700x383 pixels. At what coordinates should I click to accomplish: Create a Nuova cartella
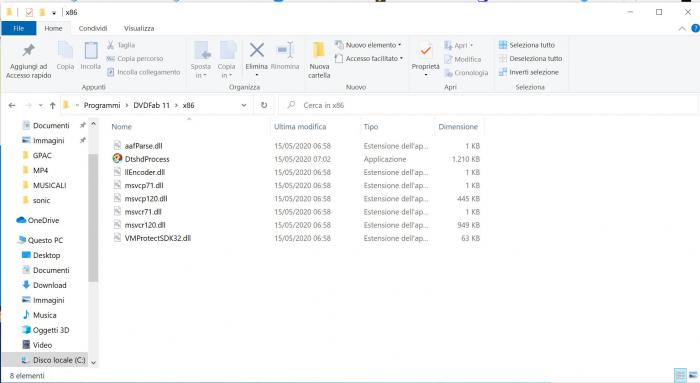pos(319,60)
